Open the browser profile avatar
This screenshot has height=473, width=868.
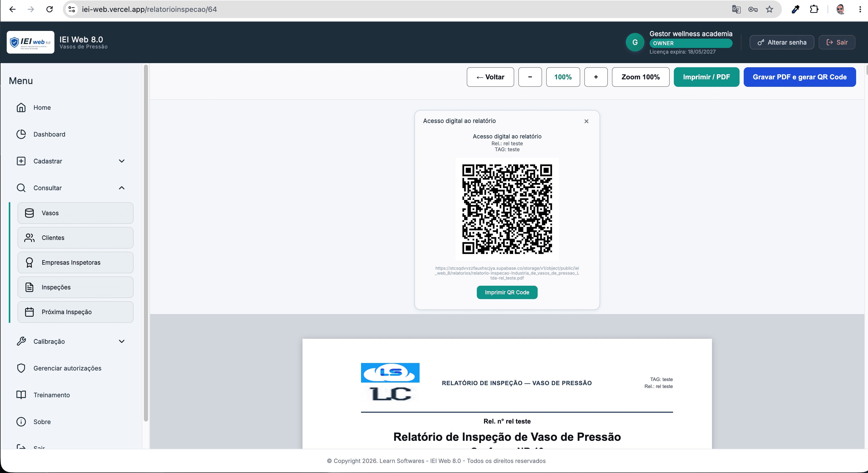840,9
